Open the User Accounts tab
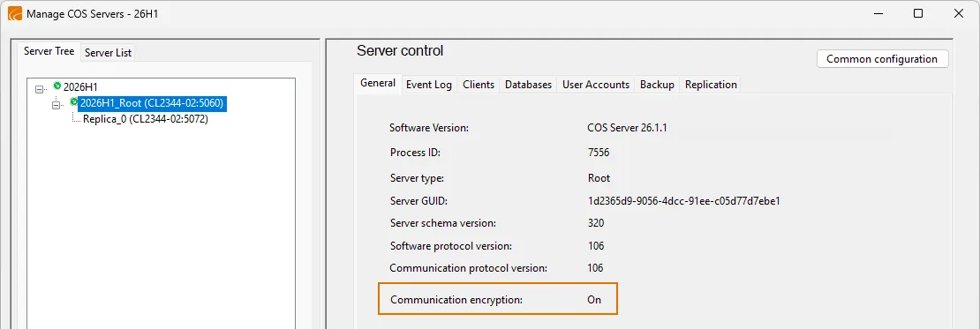The height and width of the screenshot is (329, 980). point(596,85)
